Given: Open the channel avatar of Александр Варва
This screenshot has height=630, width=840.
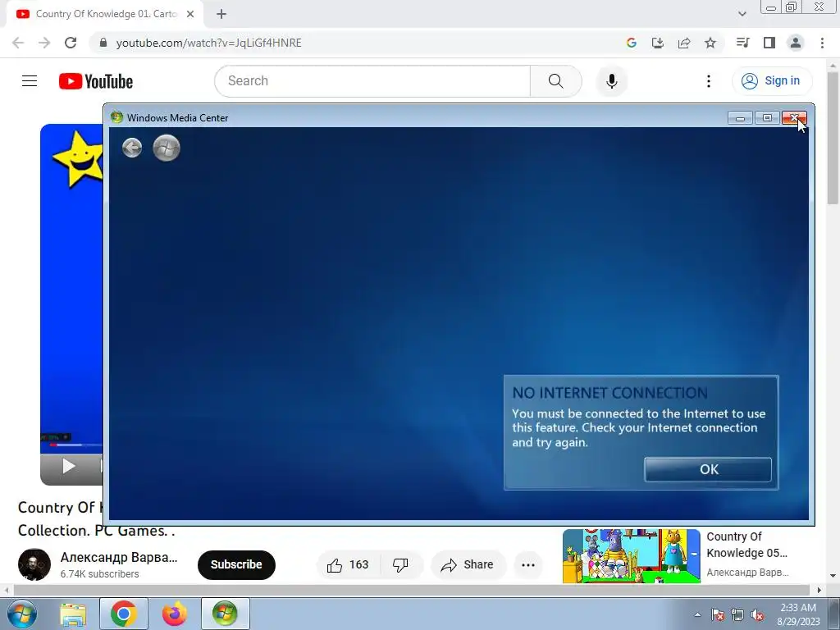Looking at the screenshot, I should pyautogui.click(x=34, y=564).
